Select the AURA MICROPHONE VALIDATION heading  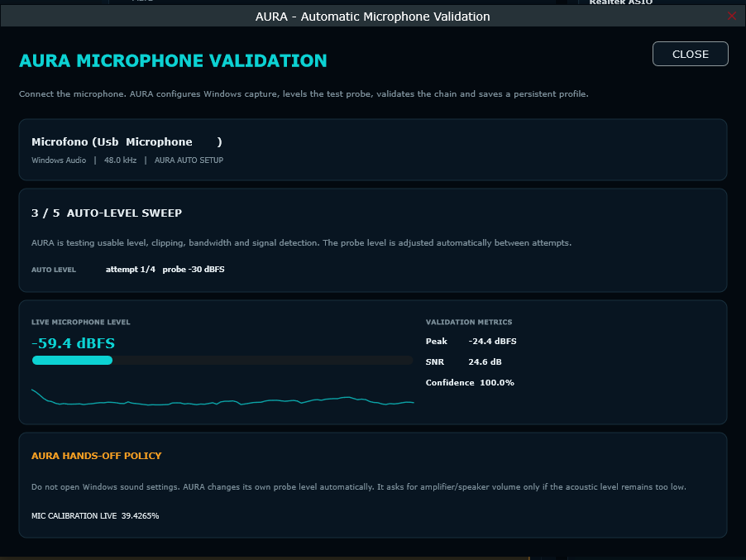[173, 60]
